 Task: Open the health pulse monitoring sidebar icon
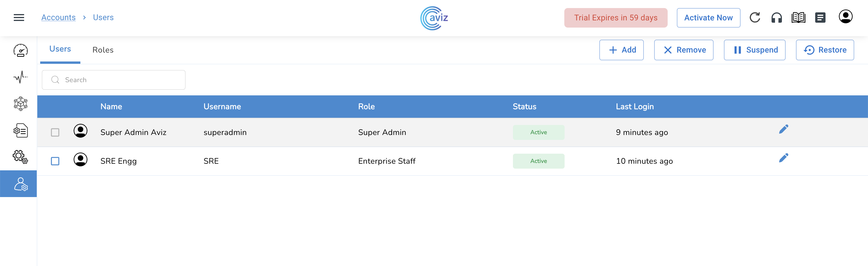tap(21, 77)
